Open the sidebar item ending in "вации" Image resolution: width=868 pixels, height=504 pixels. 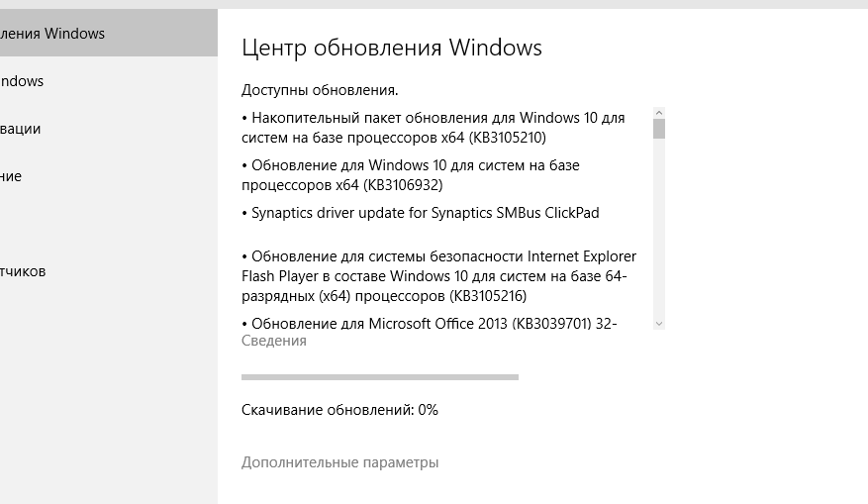[x=20, y=129]
